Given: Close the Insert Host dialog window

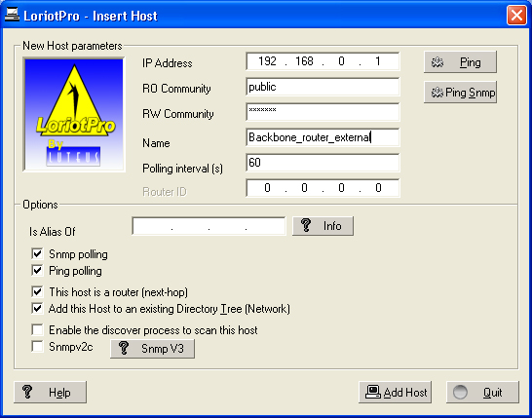Looking at the screenshot, I should tap(516, 16).
